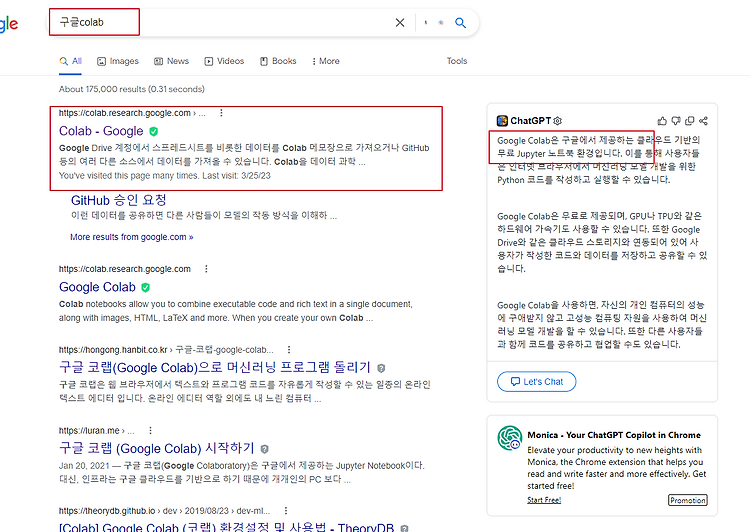This screenshot has width=750, height=532.
Task: Click the ChatGPT logo icon in the panel
Action: (502, 121)
